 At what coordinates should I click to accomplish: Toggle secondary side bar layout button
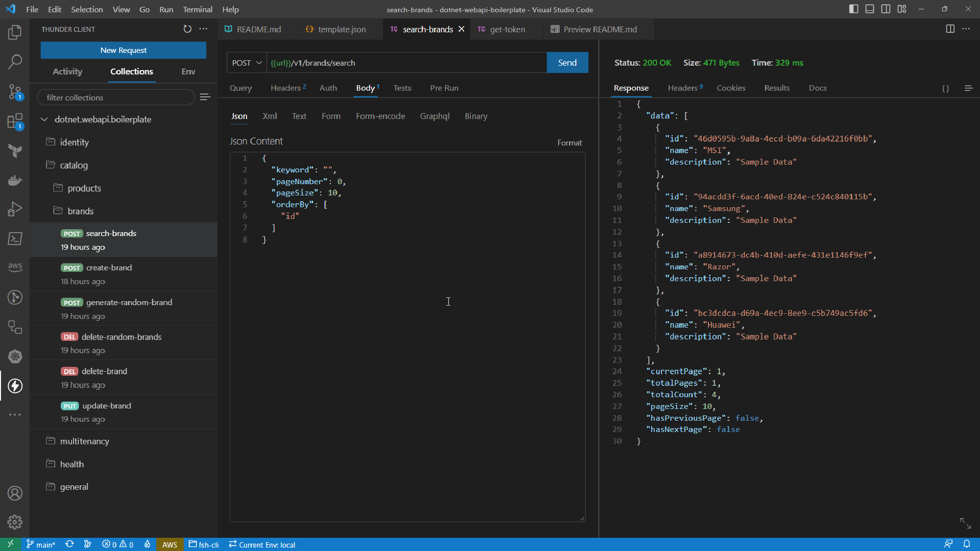[x=886, y=9]
